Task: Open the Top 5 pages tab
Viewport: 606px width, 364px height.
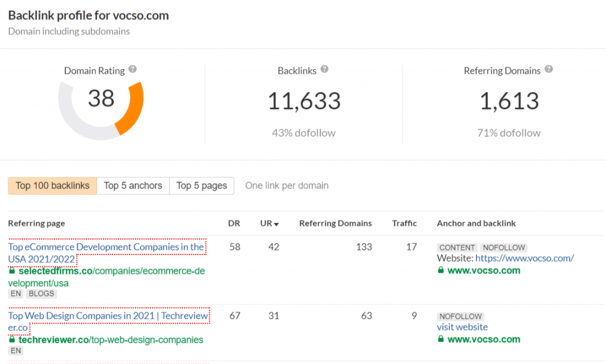Action: pyautogui.click(x=201, y=186)
